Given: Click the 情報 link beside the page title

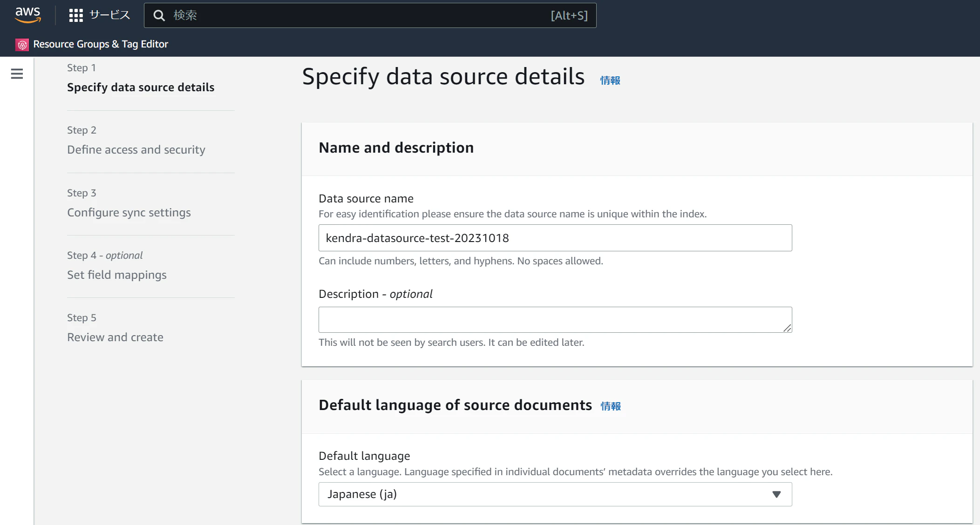Looking at the screenshot, I should point(610,81).
